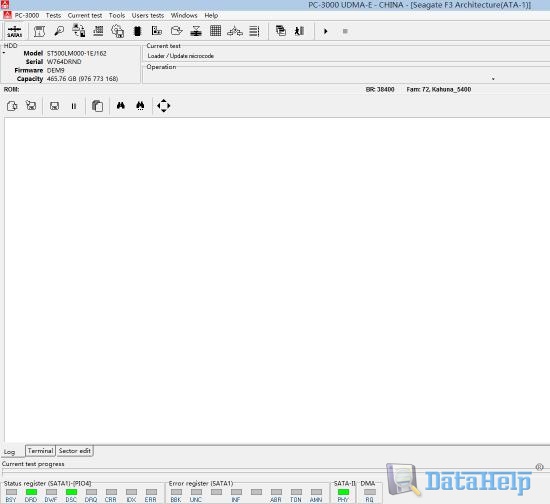The height and width of the screenshot is (504, 550).
Task: Click the grid table icon in toolbar
Action: (215, 31)
